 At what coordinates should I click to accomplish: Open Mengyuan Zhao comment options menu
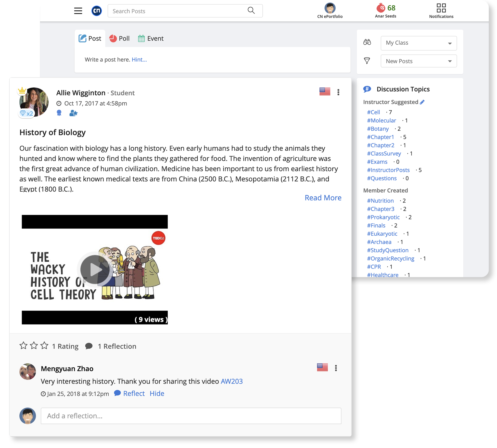coord(336,368)
